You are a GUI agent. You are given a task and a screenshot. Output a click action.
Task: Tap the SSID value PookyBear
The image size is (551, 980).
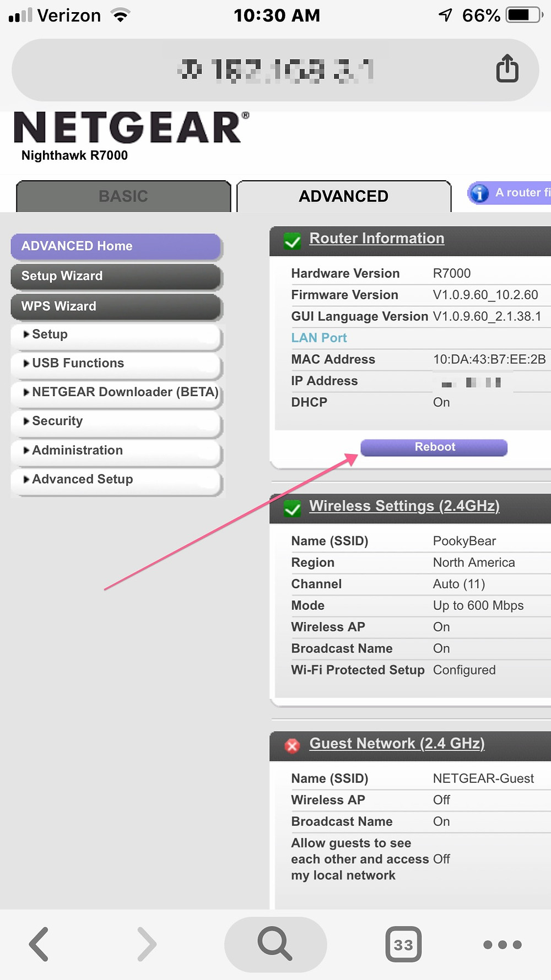point(464,542)
